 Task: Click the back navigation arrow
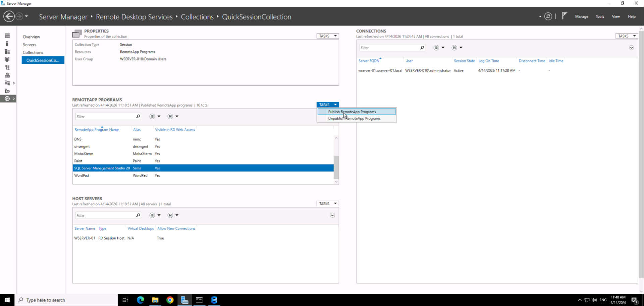pos(9,16)
